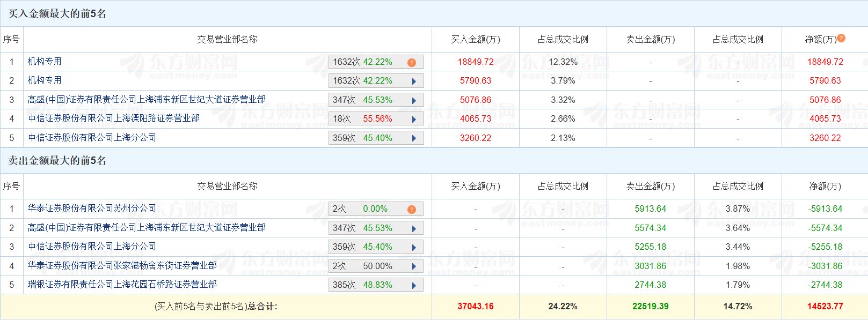The width and height of the screenshot is (868, 320).
Task: Expand arrow in buy-table 中信证券上海分公司 row
Action: [x=414, y=138]
